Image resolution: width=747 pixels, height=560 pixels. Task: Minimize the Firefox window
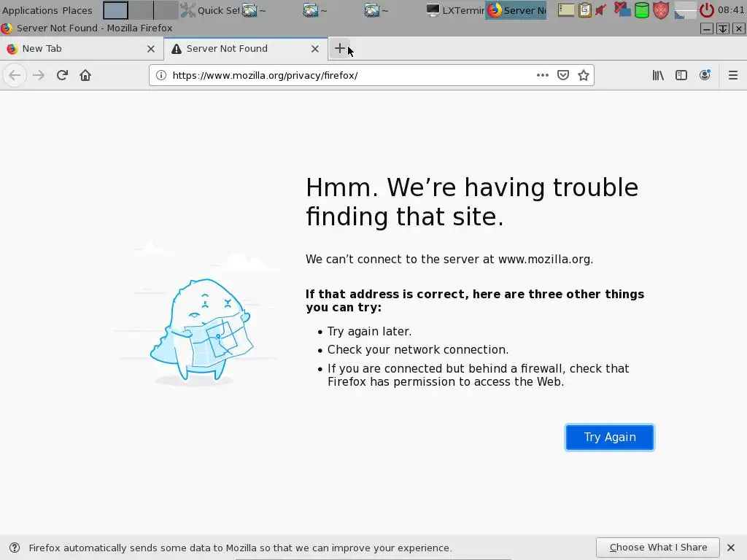(707, 28)
